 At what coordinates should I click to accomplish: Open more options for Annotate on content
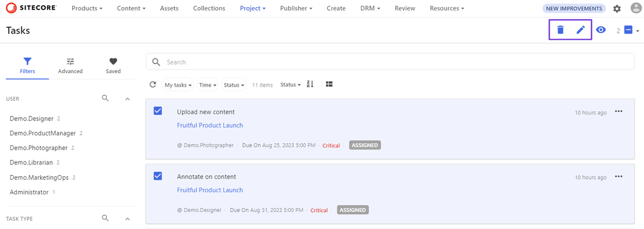[x=619, y=176]
